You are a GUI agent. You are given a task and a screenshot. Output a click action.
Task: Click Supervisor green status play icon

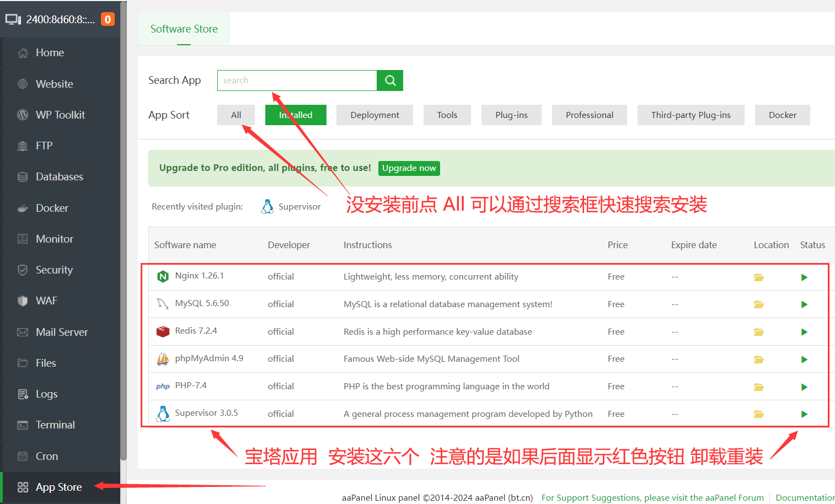(804, 414)
